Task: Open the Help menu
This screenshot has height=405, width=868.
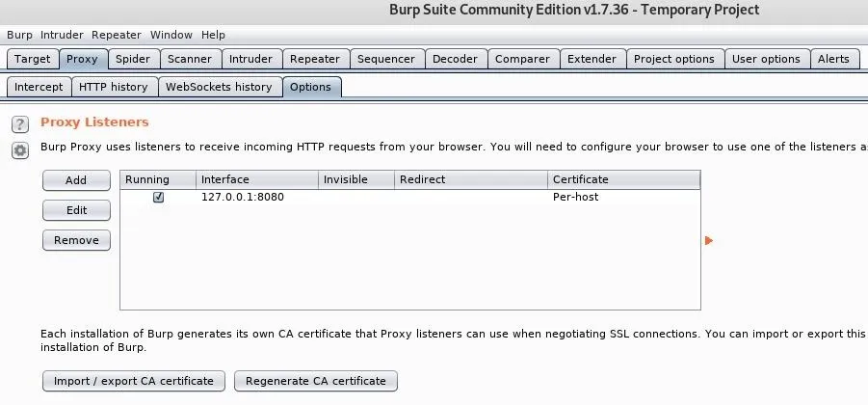Action: pyautogui.click(x=213, y=35)
